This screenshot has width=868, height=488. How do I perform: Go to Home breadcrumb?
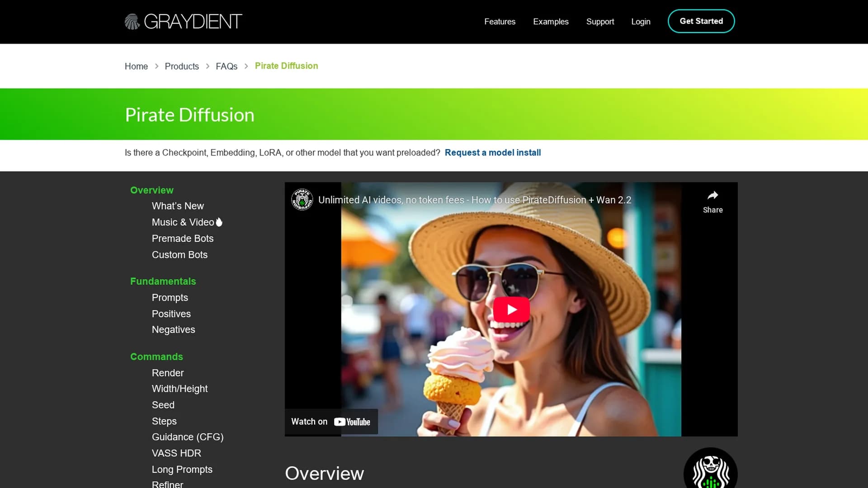[x=136, y=66]
